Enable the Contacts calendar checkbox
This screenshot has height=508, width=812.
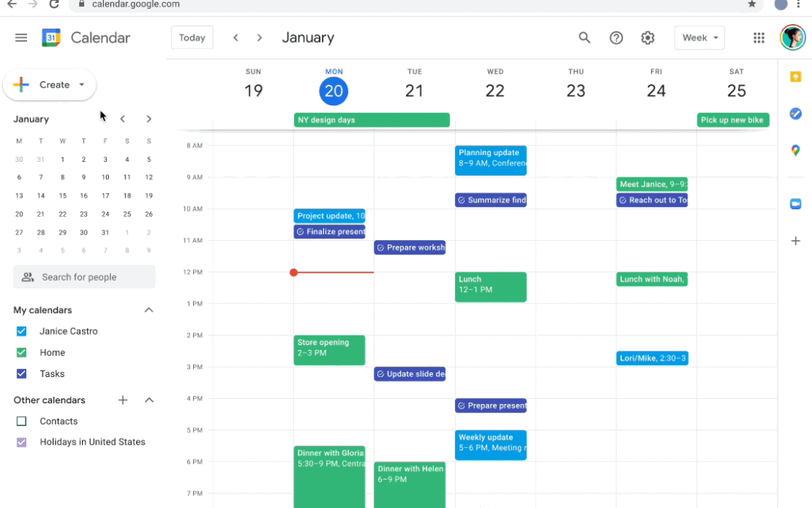[x=21, y=421]
